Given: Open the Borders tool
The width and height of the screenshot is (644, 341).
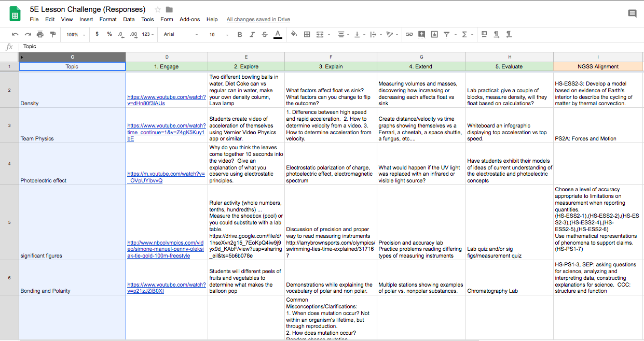Looking at the screenshot, I should [x=307, y=34].
